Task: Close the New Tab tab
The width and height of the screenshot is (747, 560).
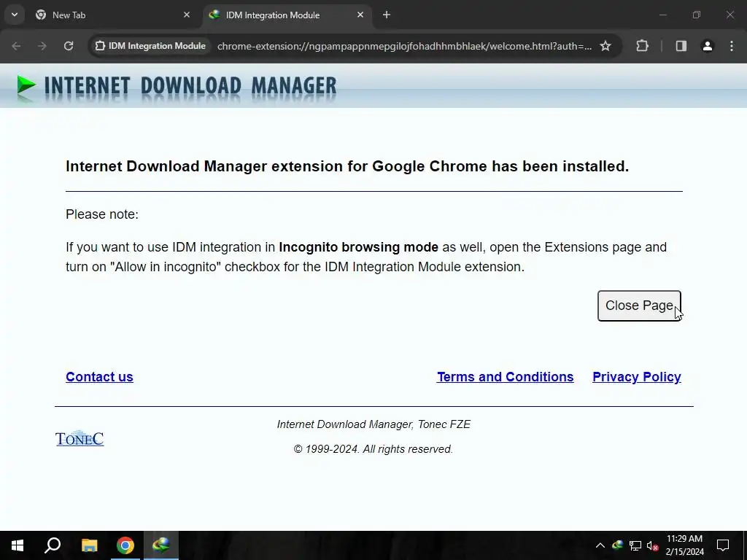Action: point(187,15)
